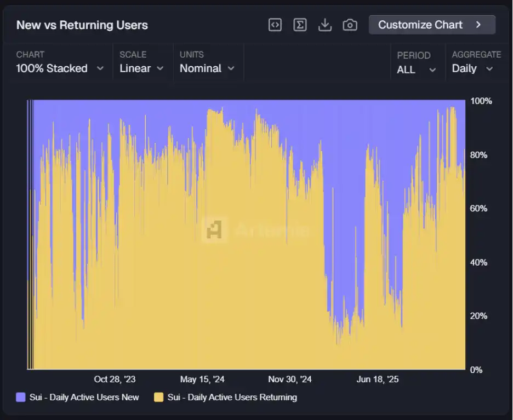Viewport: 513px width, 420px height.
Task: Click the sigma summation icon
Action: [x=300, y=25]
